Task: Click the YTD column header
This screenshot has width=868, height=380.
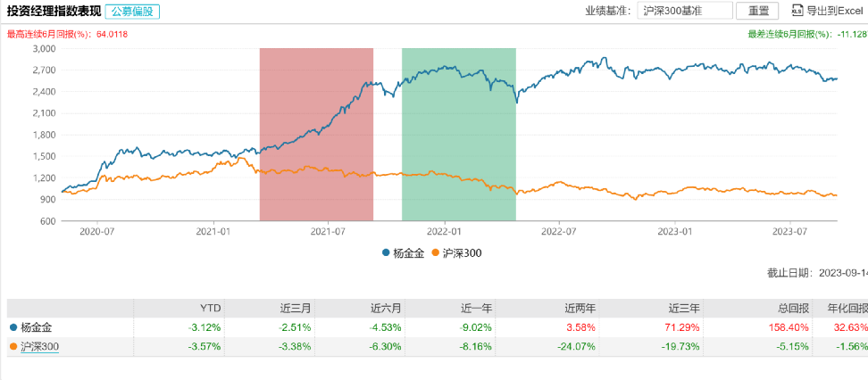Action: [211, 307]
